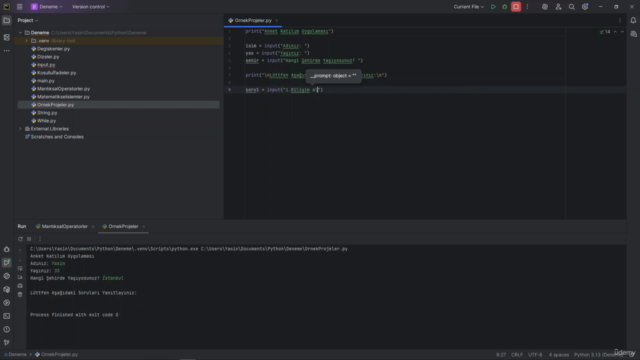This screenshot has width=640, height=360.
Task: Run the current file with green play button
Action: (x=493, y=7)
